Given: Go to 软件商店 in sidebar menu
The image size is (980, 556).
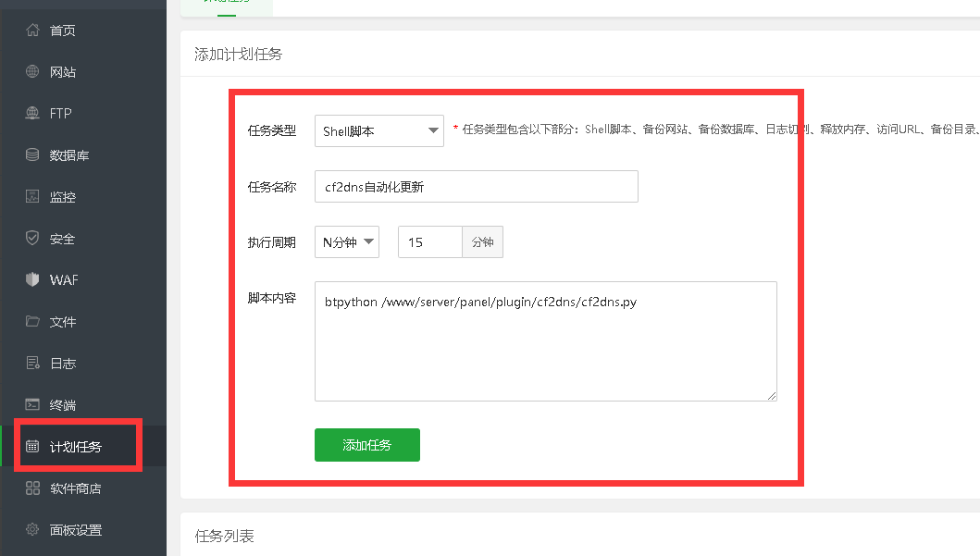Looking at the screenshot, I should (x=76, y=488).
